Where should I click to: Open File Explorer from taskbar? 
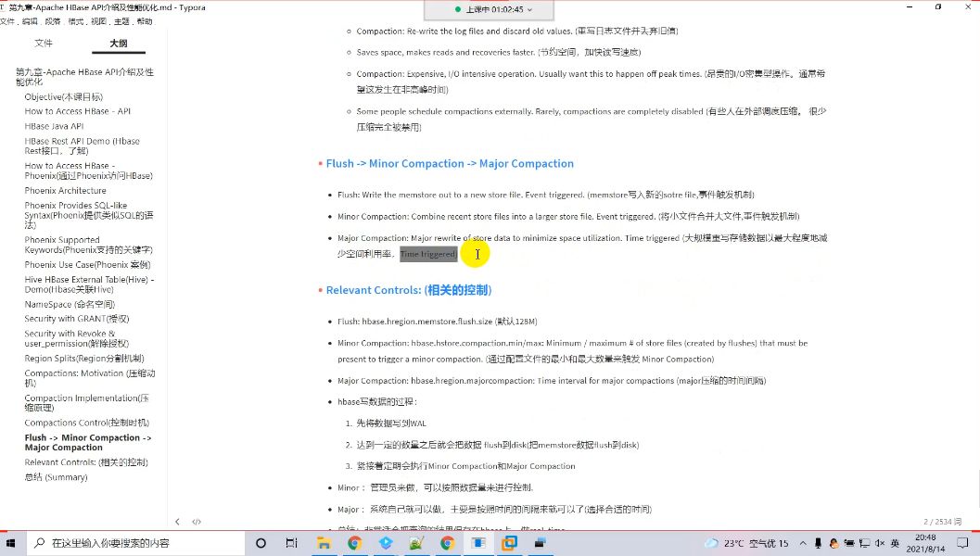tap(324, 543)
